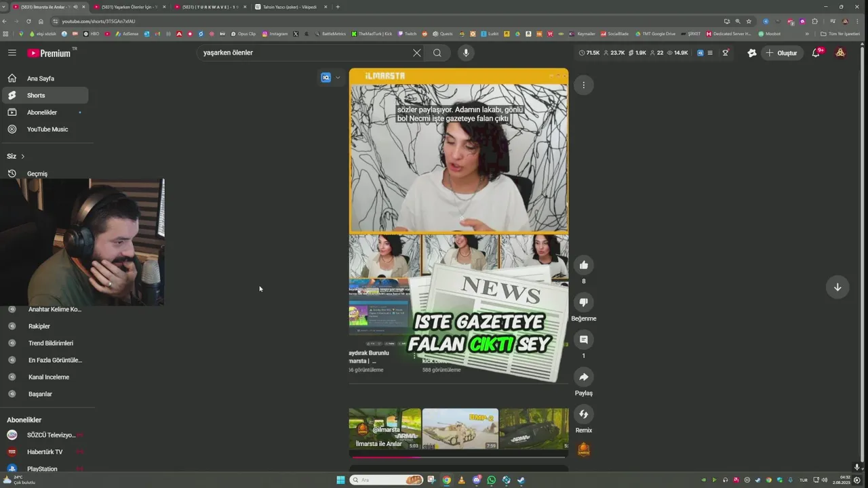This screenshot has height=488, width=868.
Task: Open the channel avatar under Remix
Action: pos(583,449)
